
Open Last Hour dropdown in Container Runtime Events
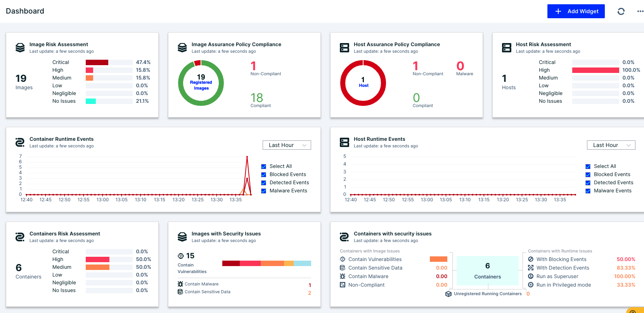pyautogui.click(x=287, y=145)
